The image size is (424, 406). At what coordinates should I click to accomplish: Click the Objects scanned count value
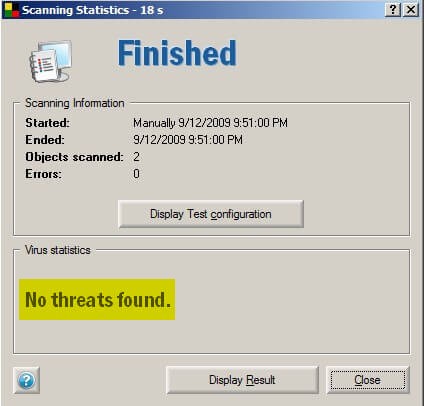click(x=136, y=157)
